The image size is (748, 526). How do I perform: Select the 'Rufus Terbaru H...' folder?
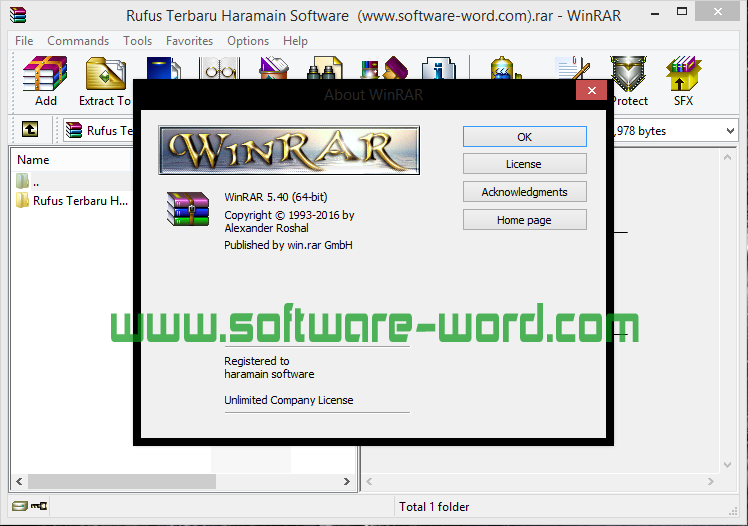pos(72,201)
